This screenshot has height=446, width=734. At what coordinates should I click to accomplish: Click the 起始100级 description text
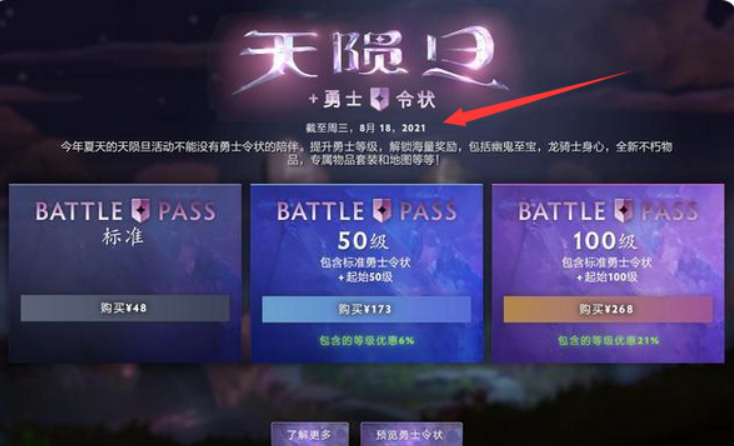pos(607,277)
